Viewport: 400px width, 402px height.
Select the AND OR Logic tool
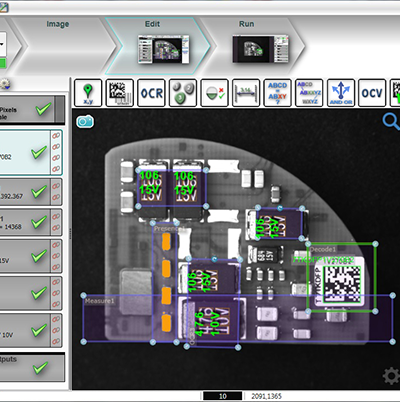pos(341,93)
